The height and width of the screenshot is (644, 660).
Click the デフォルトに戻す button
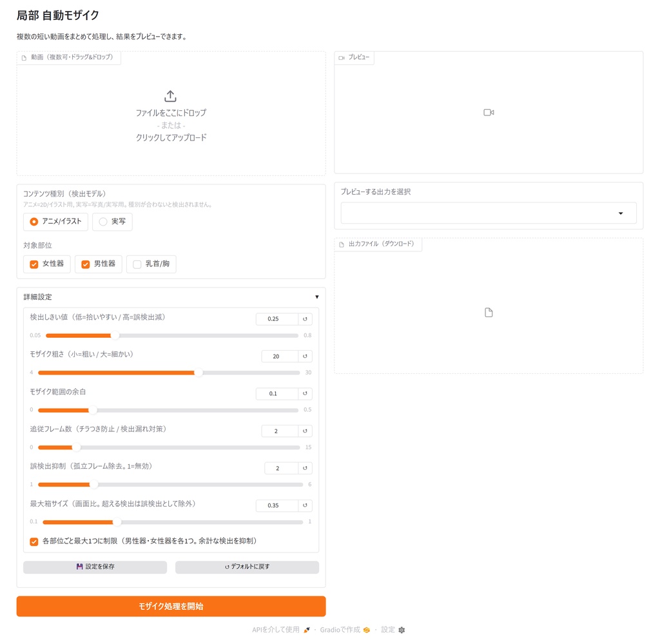click(x=247, y=567)
